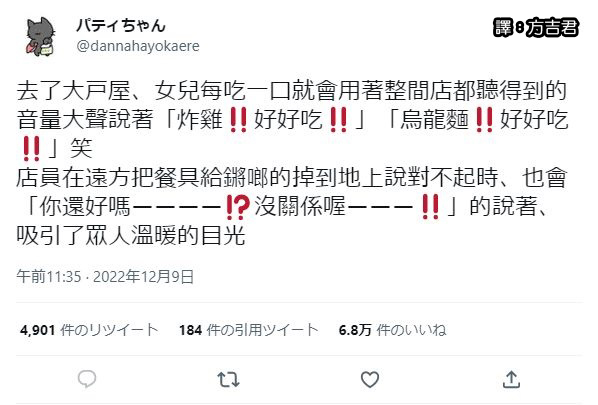
Task: Open the @dannahayokaere handle link
Action: click(138, 46)
